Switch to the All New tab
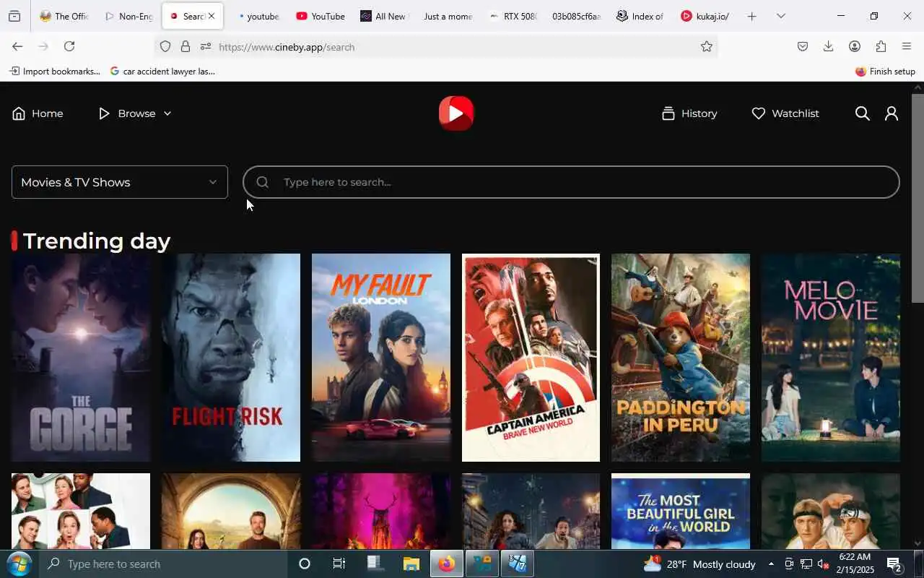The image size is (924, 578). pyautogui.click(x=384, y=16)
